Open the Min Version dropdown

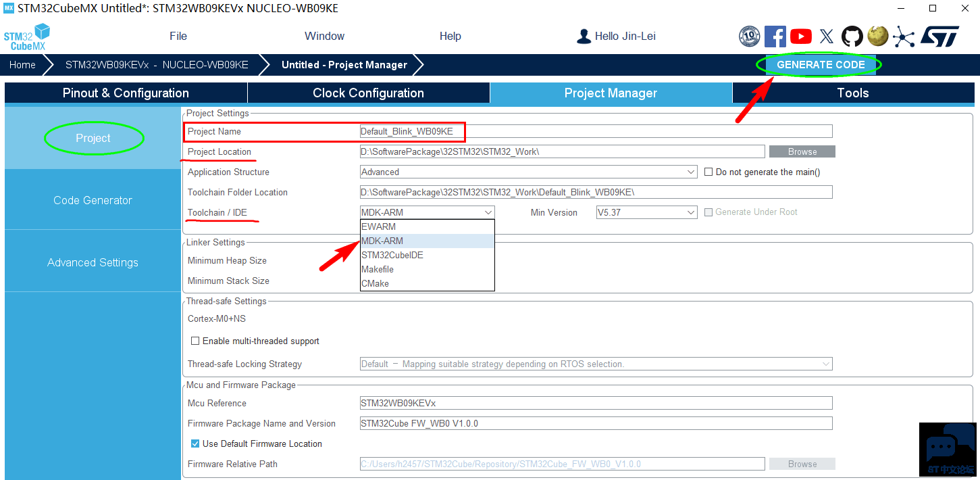(x=646, y=212)
